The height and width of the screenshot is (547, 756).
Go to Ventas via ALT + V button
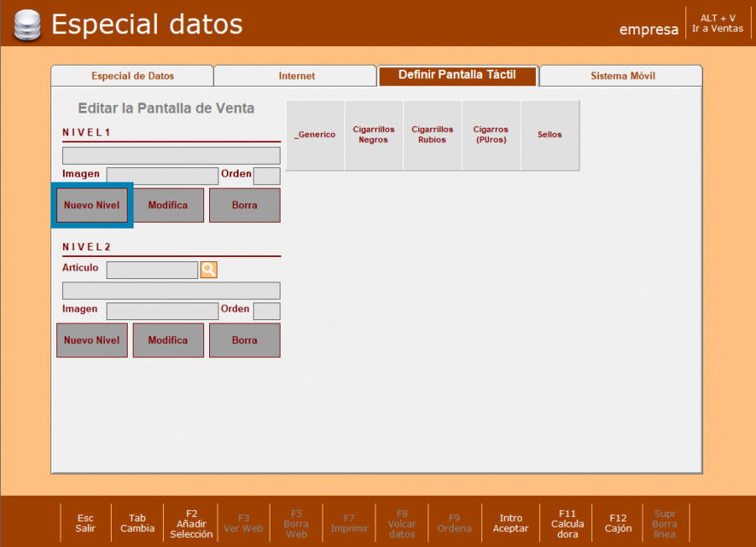click(x=717, y=24)
